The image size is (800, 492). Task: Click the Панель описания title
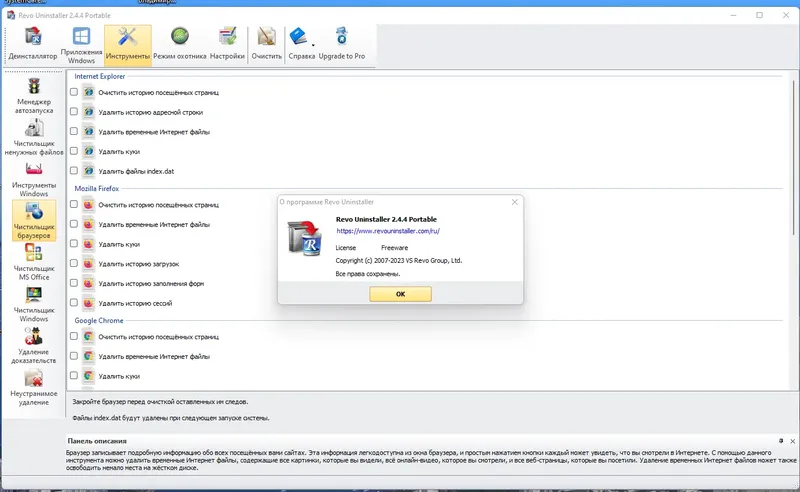[x=97, y=441]
